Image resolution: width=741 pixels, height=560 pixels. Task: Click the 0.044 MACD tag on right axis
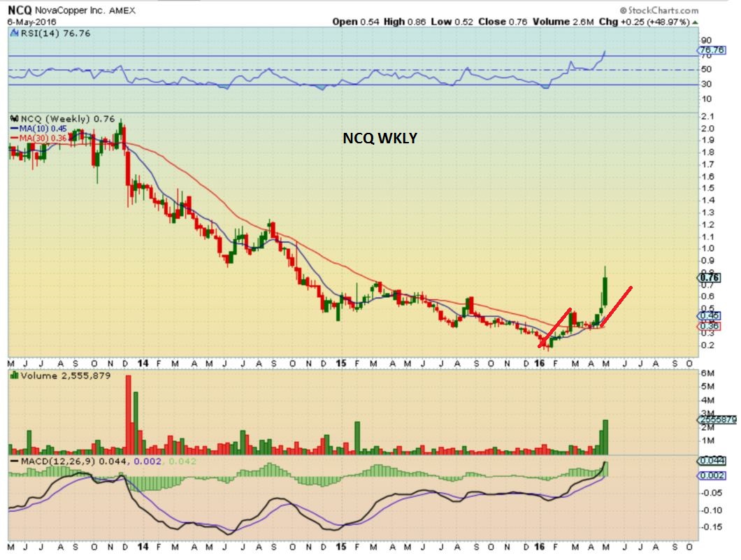pos(711,461)
